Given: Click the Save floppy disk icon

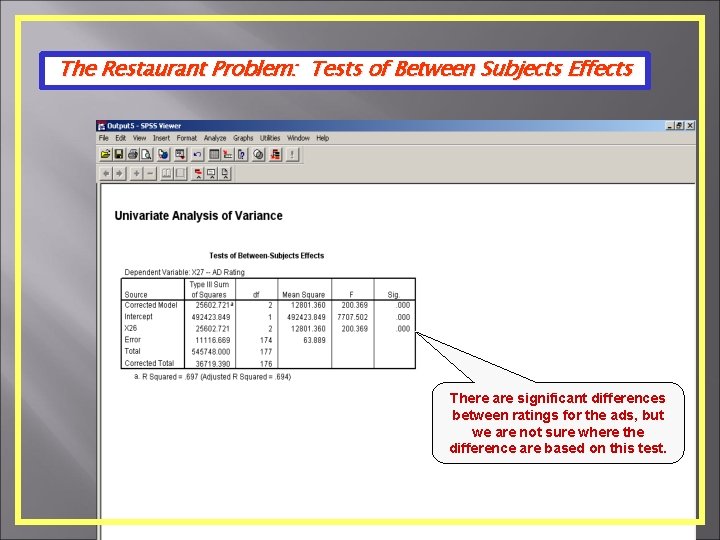Looking at the screenshot, I should 118,155.
